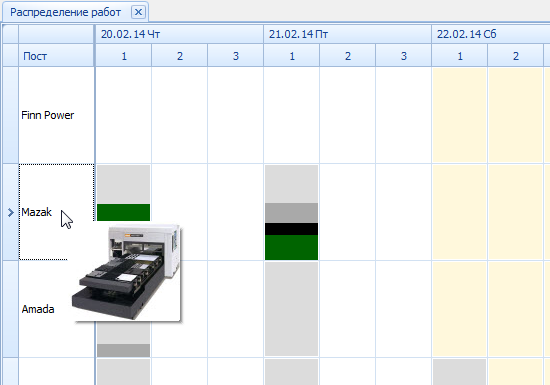
Task: Click the Пост column header
Action: click(x=56, y=56)
